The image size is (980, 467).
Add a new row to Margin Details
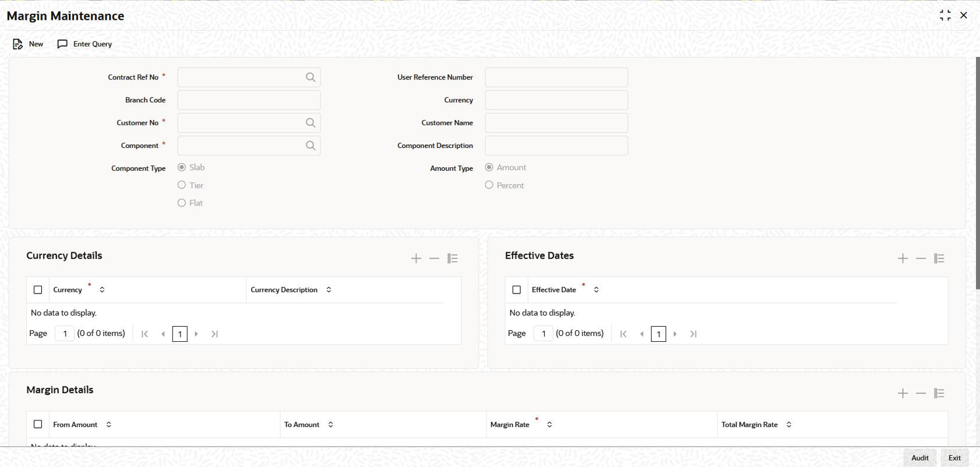point(903,394)
